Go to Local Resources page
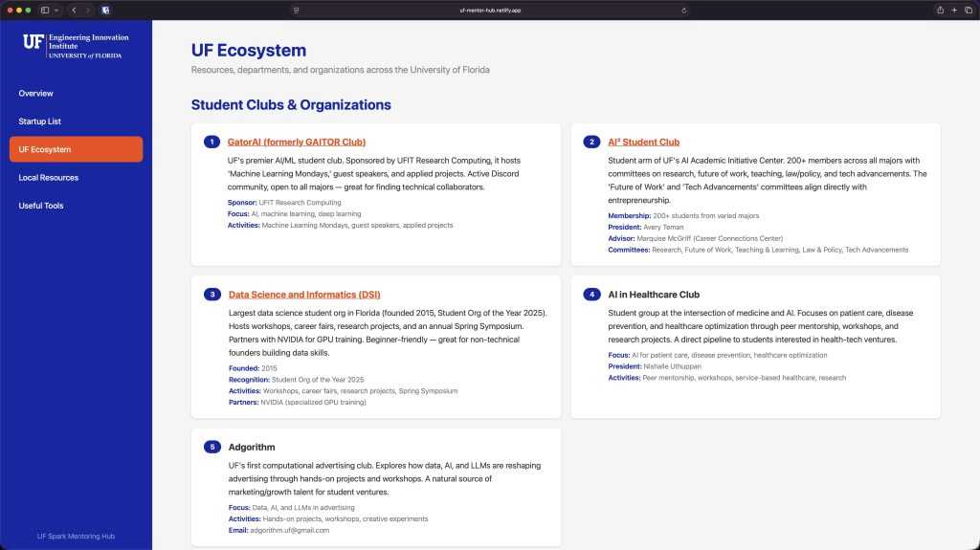This screenshot has width=980, height=550. 48,178
